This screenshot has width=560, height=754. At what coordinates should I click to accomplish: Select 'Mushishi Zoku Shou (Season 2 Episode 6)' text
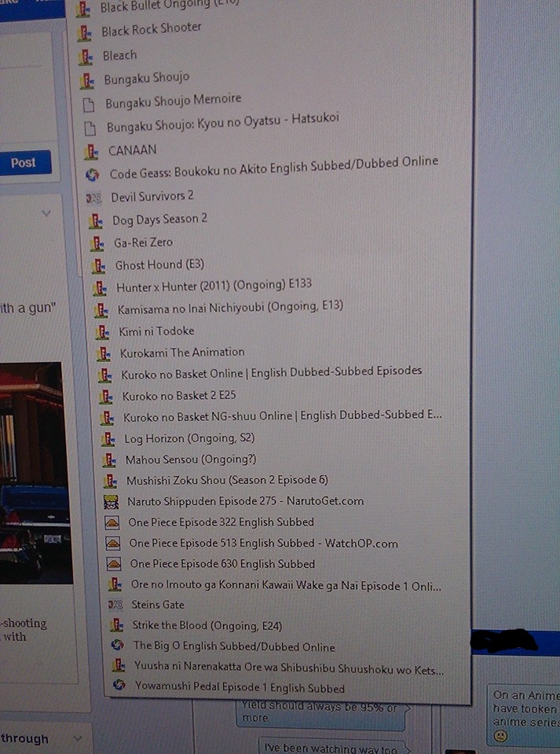(227, 480)
